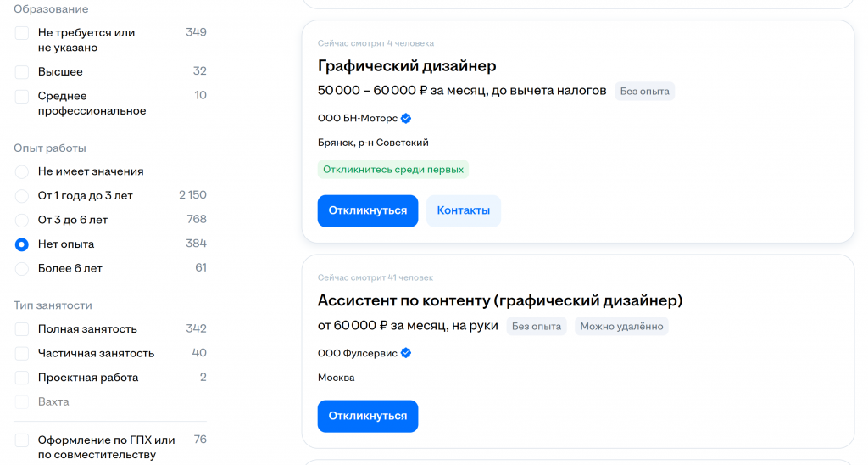Enable the 'Высшее' education filter

pyautogui.click(x=21, y=72)
